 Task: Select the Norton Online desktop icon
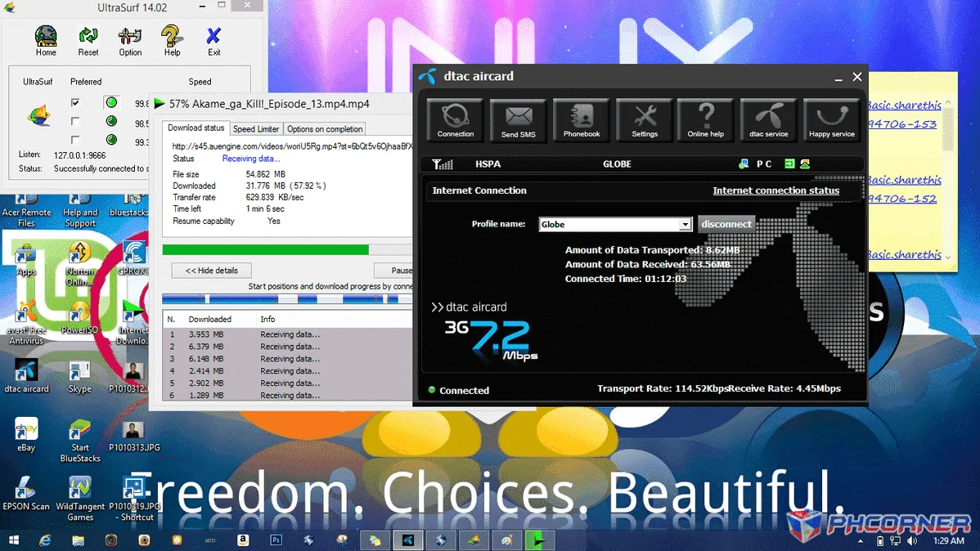[80, 263]
